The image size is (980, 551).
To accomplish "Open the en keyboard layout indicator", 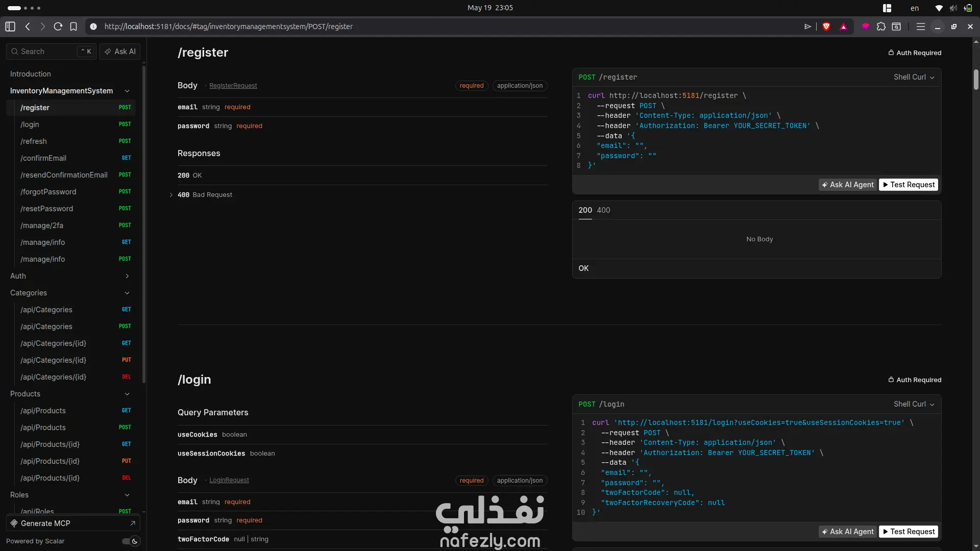I will coord(915,8).
